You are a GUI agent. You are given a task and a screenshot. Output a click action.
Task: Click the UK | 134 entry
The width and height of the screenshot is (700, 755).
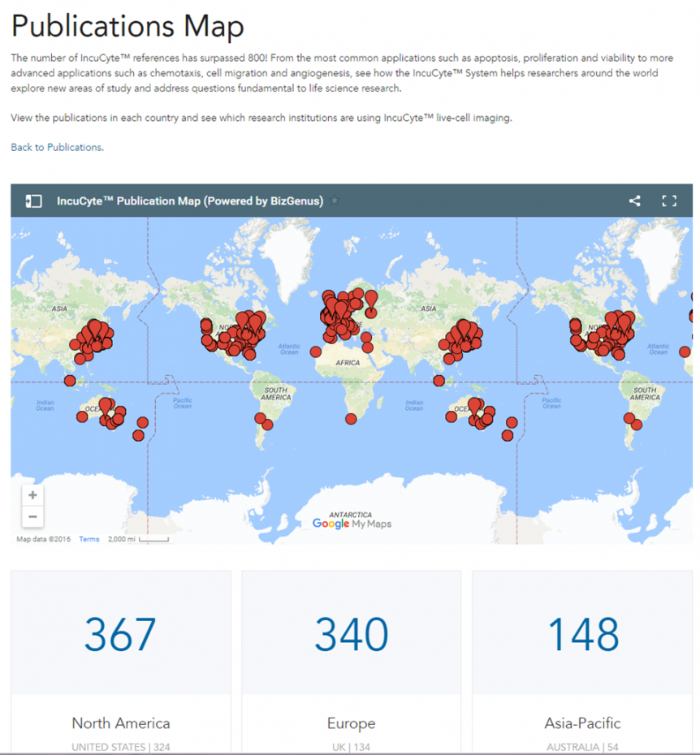351,747
